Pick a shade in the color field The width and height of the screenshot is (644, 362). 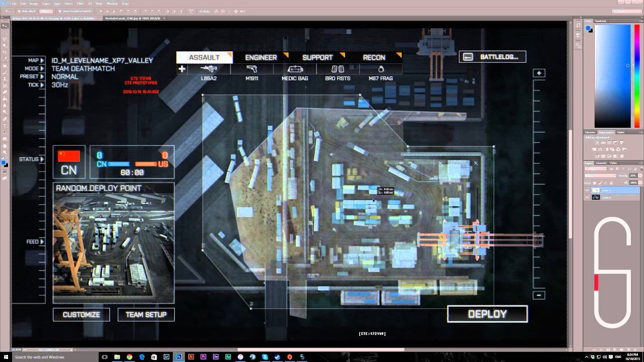[612, 75]
